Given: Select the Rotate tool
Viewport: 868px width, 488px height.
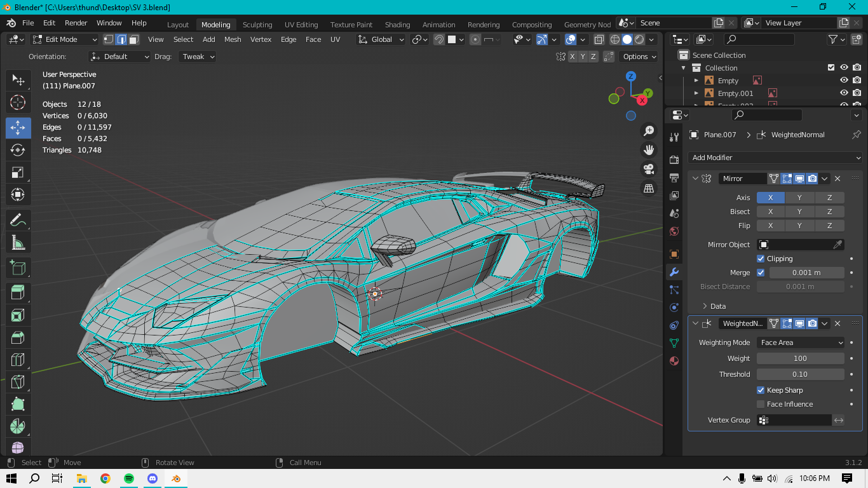Looking at the screenshot, I should [x=18, y=150].
